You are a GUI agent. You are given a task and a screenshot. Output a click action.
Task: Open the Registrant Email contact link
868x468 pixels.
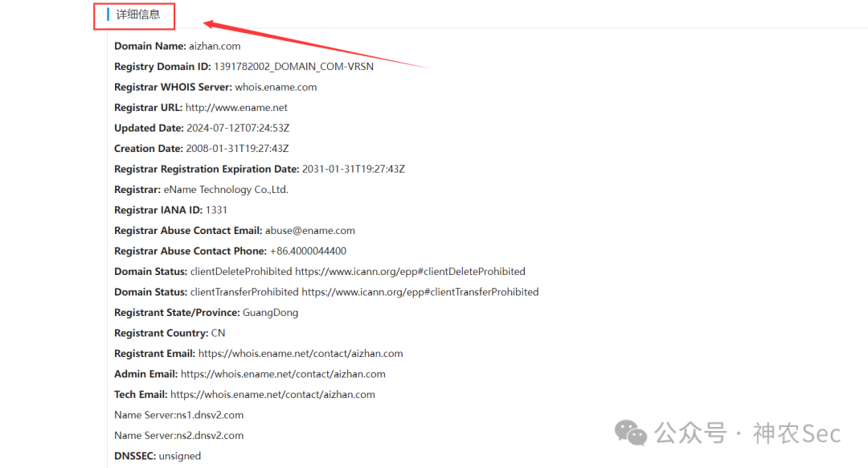[301, 354]
